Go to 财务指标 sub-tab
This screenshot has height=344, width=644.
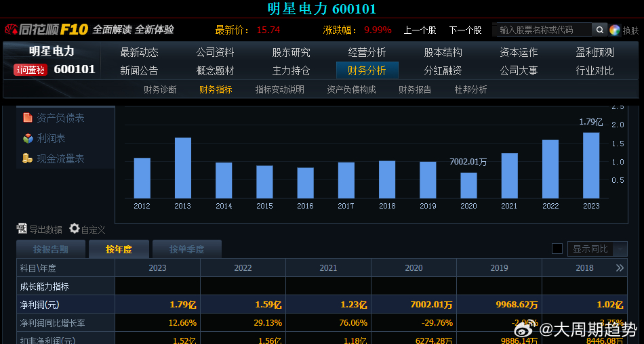click(216, 89)
